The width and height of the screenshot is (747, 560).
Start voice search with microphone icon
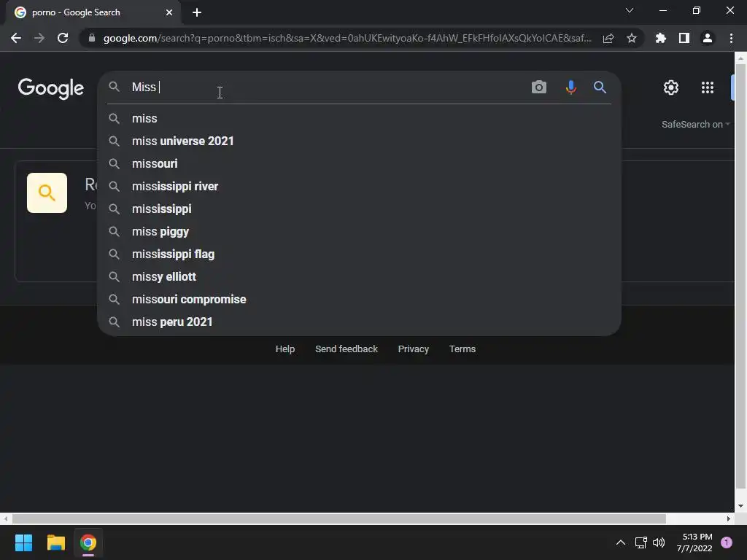[570, 87]
